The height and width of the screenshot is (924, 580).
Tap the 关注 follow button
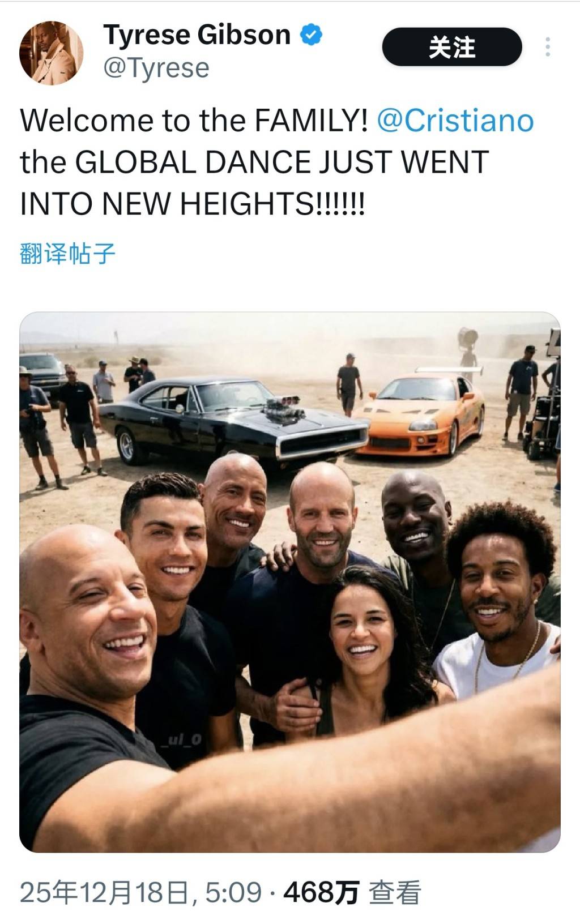[x=451, y=47]
